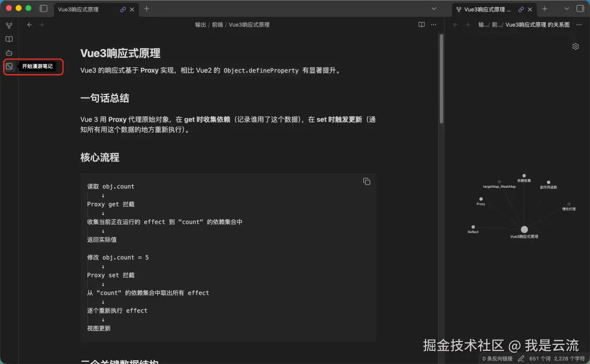Select the Proxy graph node
Viewport: 590px width, 364px height.
(481, 199)
